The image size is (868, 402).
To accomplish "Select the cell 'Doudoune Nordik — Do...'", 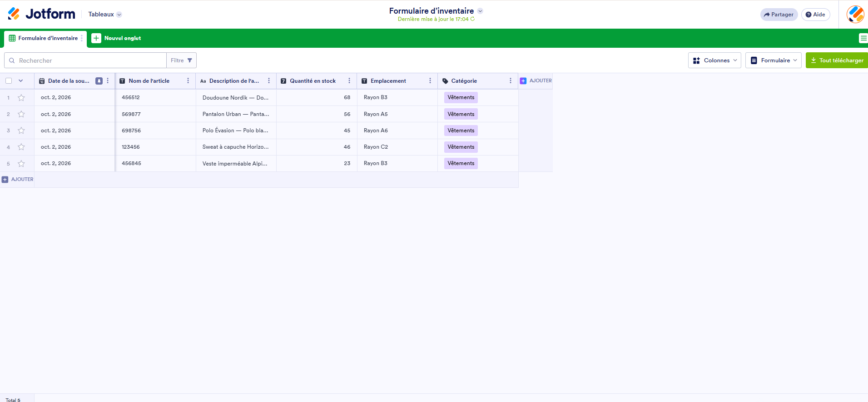I will 236,98.
